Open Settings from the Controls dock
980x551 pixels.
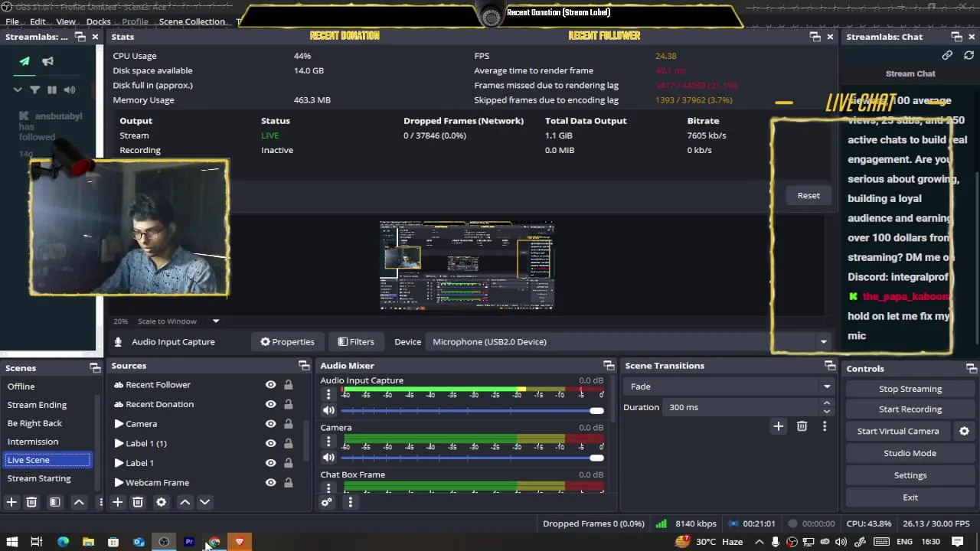[910, 475]
